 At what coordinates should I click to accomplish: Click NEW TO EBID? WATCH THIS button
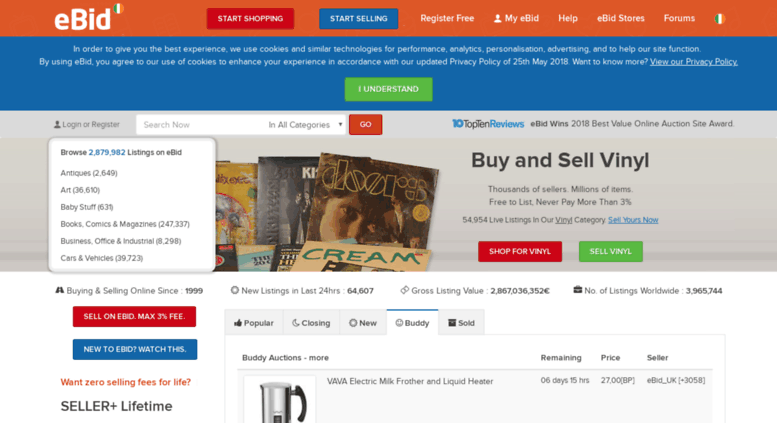[135, 349]
